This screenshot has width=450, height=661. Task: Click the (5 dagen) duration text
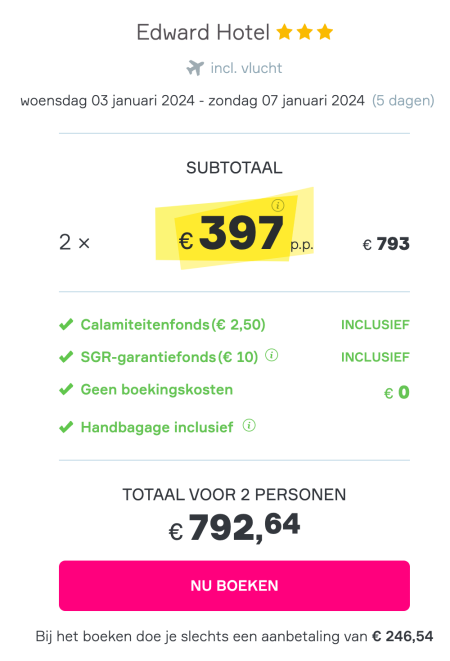[403, 101]
